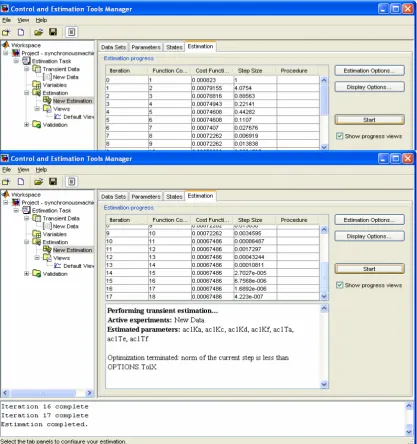Screen dimensions: 417x444
Task: Click last toolbar icon in upper window
Action: click(x=71, y=32)
